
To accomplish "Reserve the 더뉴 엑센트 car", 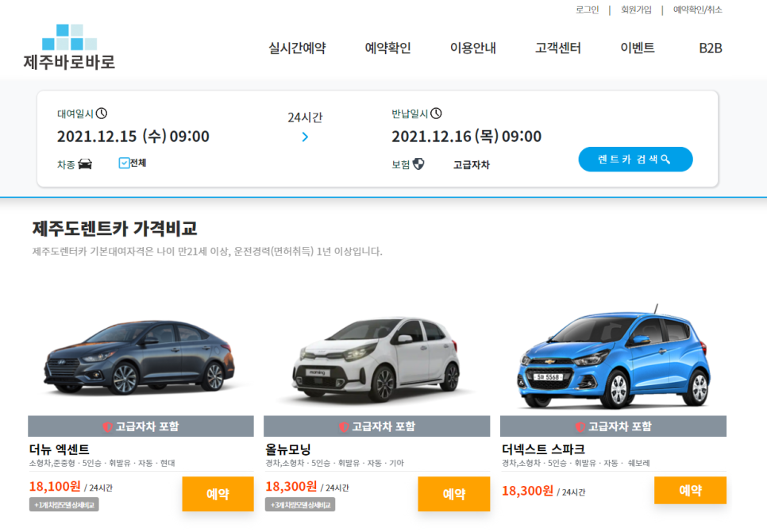I will coord(218,494).
